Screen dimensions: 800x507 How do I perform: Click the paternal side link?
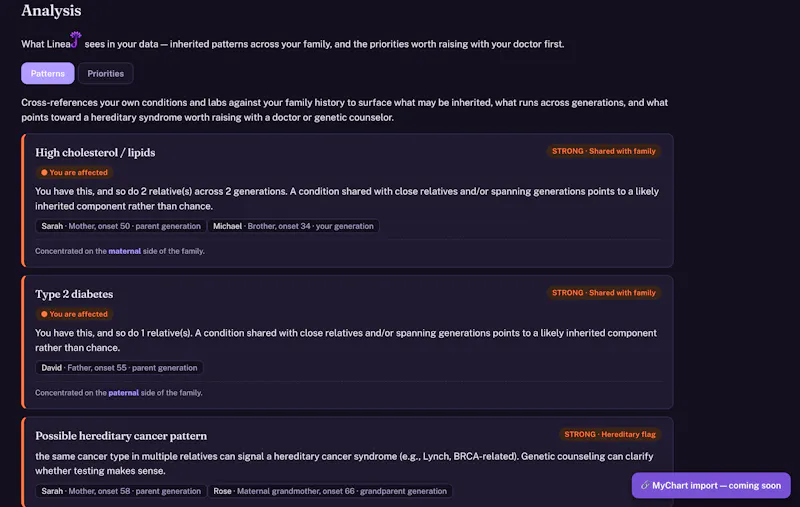pos(123,393)
